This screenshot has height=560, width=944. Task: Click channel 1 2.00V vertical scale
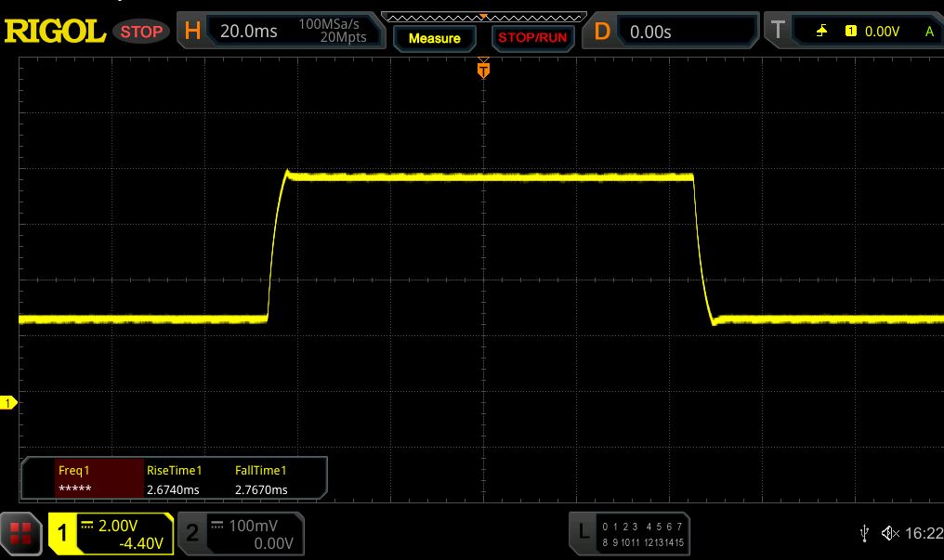[118, 526]
